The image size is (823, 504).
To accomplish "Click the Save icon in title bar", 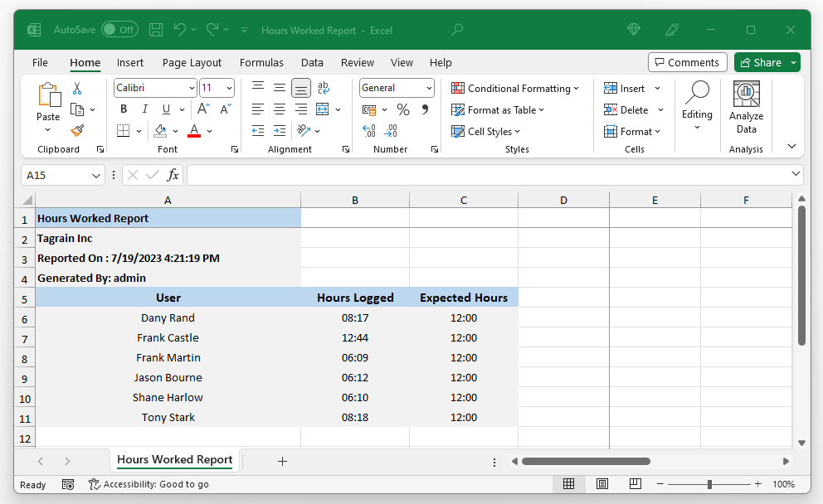I will pos(156,30).
